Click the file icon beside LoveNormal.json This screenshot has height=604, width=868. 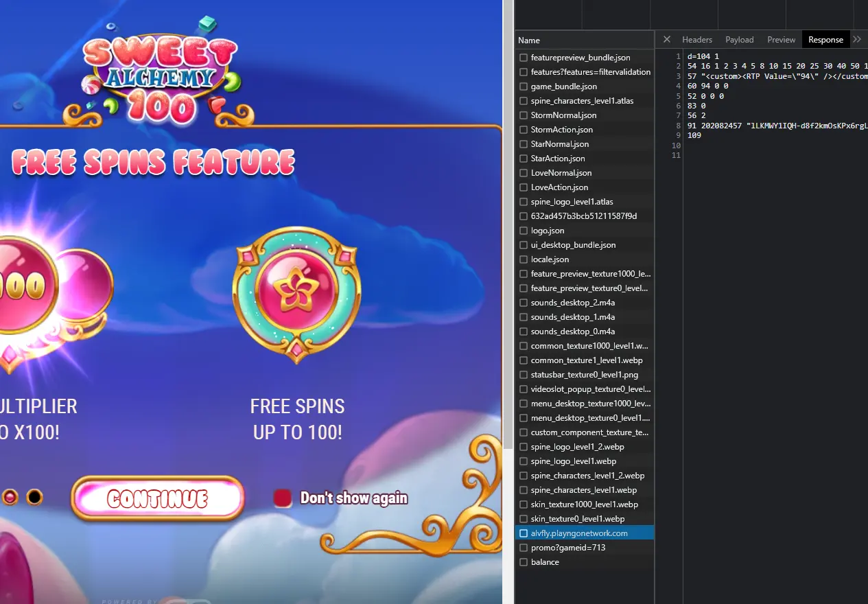(x=524, y=173)
